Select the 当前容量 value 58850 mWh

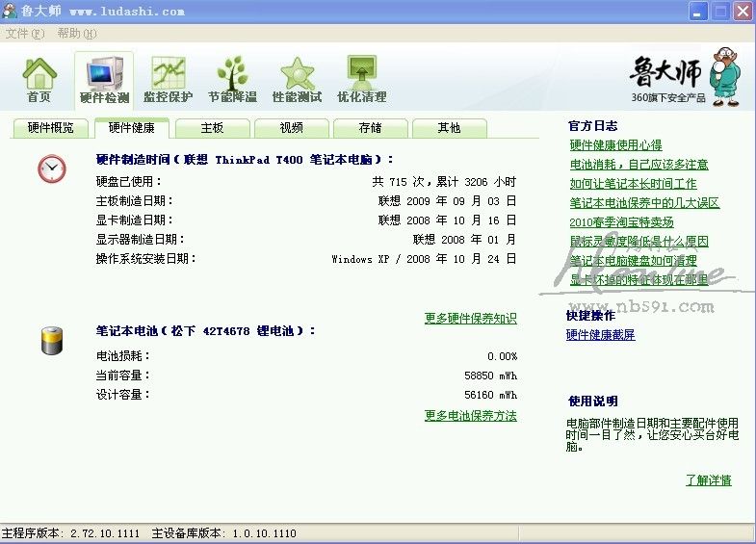(490, 376)
